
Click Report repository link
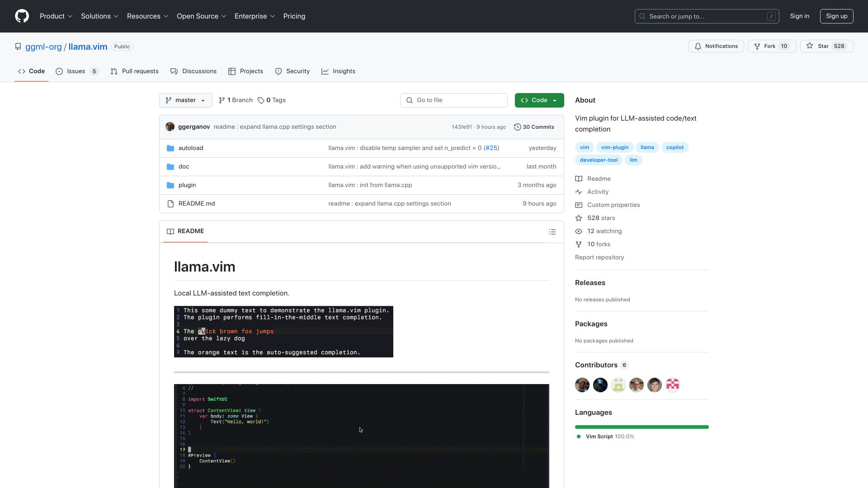[599, 258]
